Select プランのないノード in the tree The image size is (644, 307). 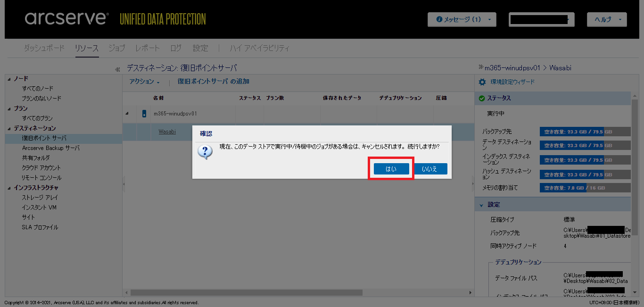(41, 99)
